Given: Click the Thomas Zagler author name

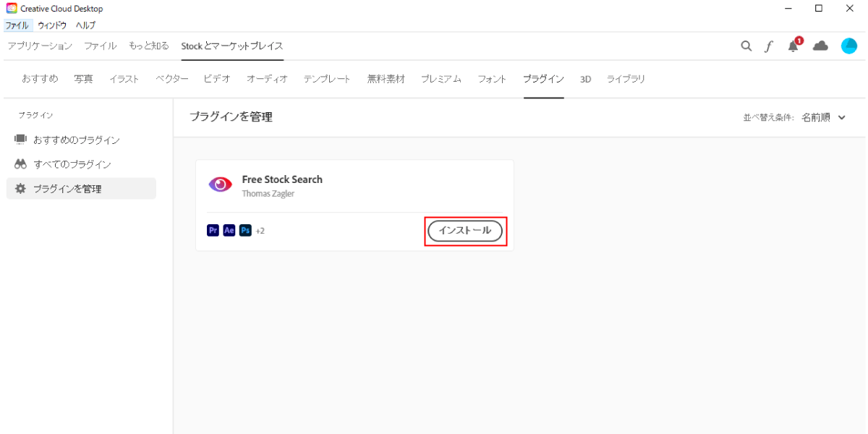Looking at the screenshot, I should (x=268, y=194).
